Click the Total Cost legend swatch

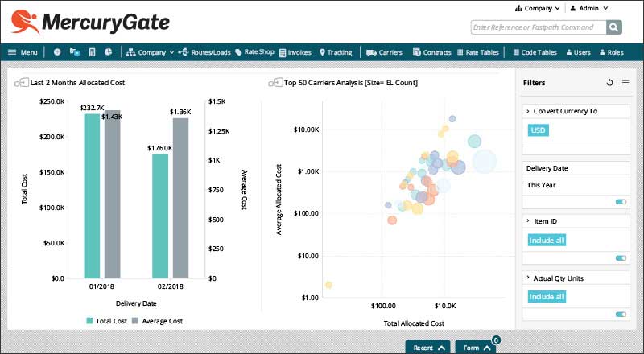[x=89, y=321]
